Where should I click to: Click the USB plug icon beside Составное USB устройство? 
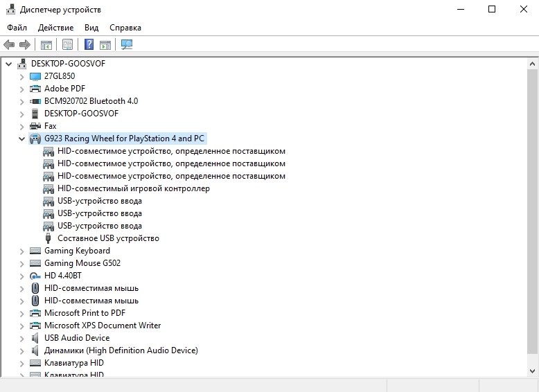click(48, 238)
